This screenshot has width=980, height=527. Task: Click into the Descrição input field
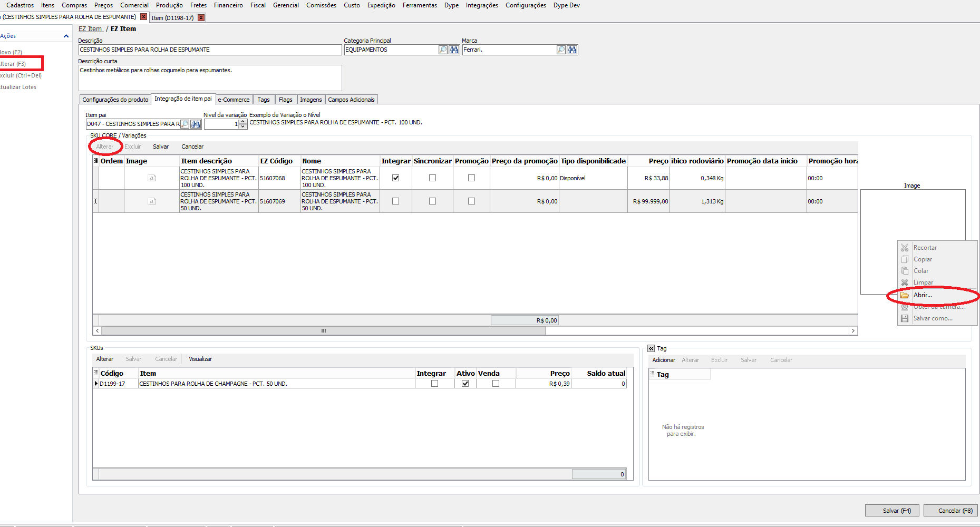[x=210, y=50]
